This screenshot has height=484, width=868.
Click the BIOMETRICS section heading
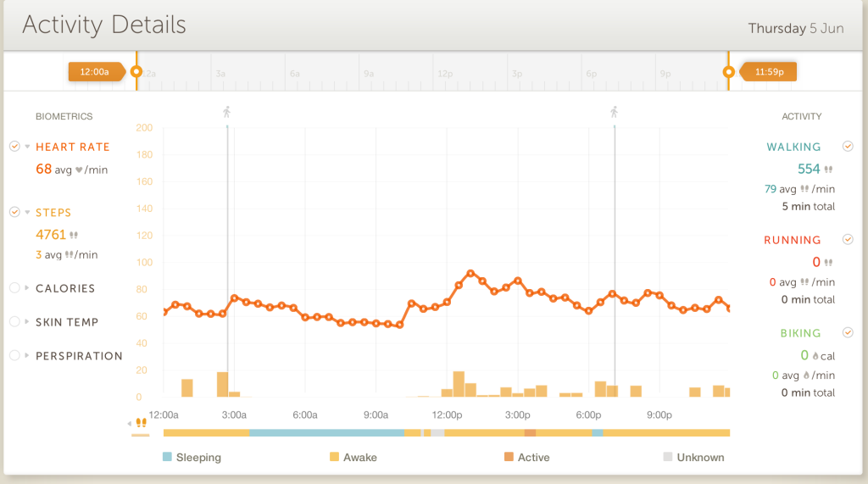pyautogui.click(x=64, y=116)
